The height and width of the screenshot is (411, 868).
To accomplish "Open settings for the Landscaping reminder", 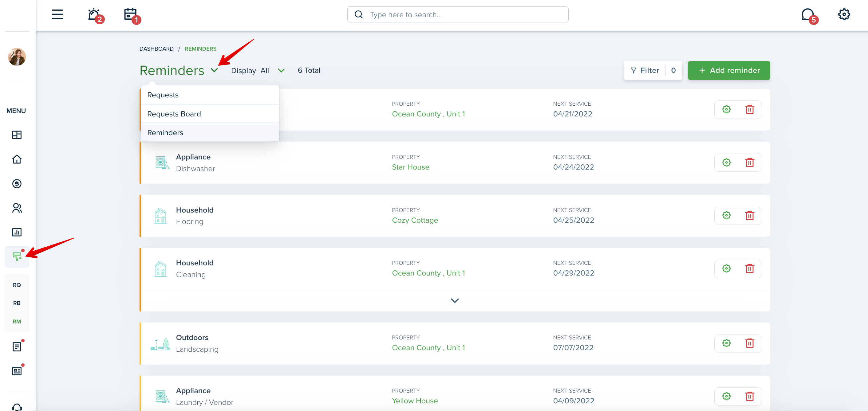I will coord(726,343).
